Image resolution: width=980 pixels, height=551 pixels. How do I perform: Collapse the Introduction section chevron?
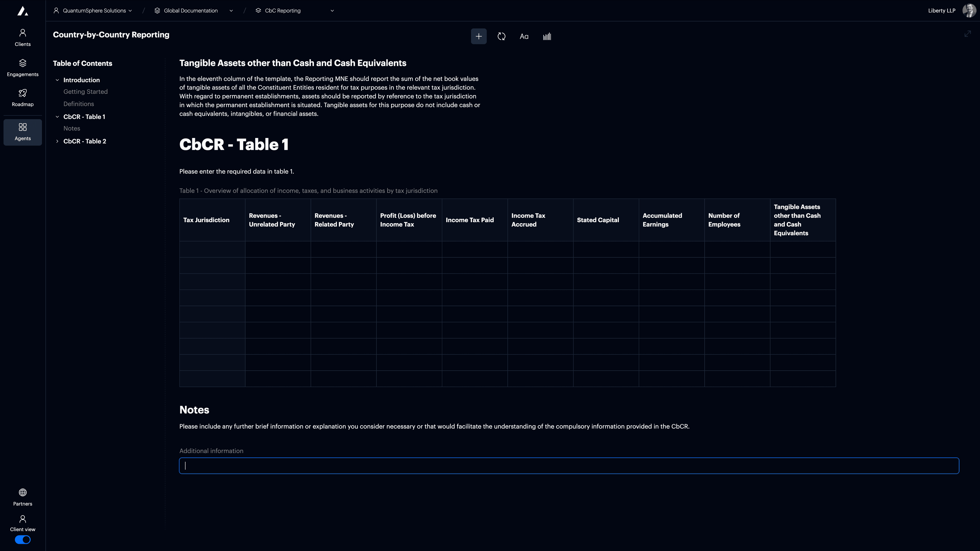coord(57,80)
